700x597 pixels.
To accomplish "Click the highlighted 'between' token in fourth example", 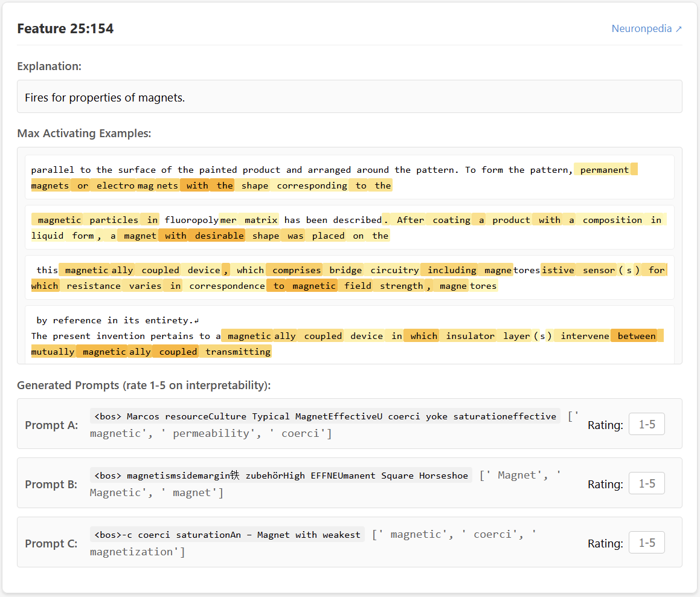I will pyautogui.click(x=637, y=336).
